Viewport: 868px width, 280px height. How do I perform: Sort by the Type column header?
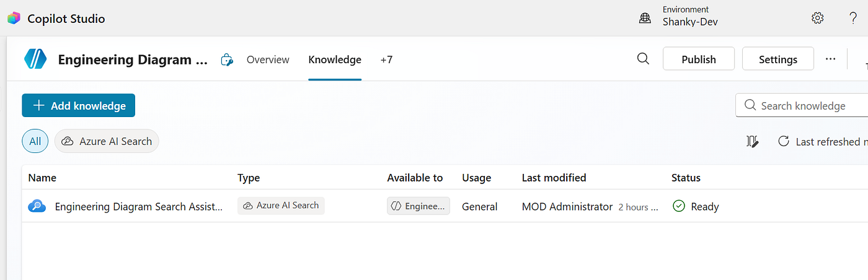pyautogui.click(x=249, y=178)
